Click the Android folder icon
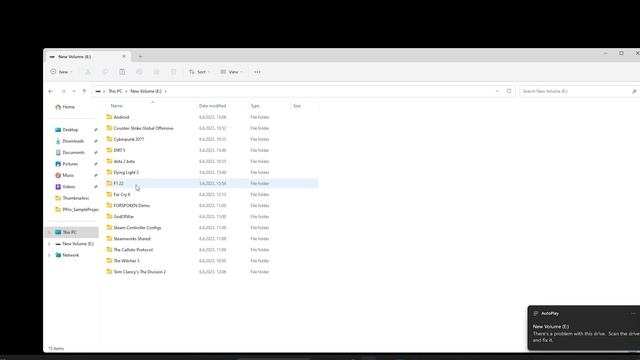 coord(109,117)
